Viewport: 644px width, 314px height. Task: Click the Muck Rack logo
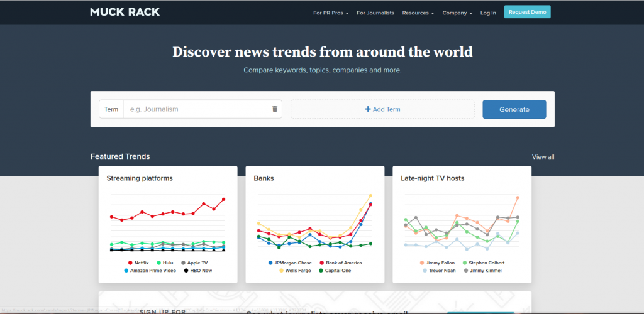pyautogui.click(x=125, y=12)
